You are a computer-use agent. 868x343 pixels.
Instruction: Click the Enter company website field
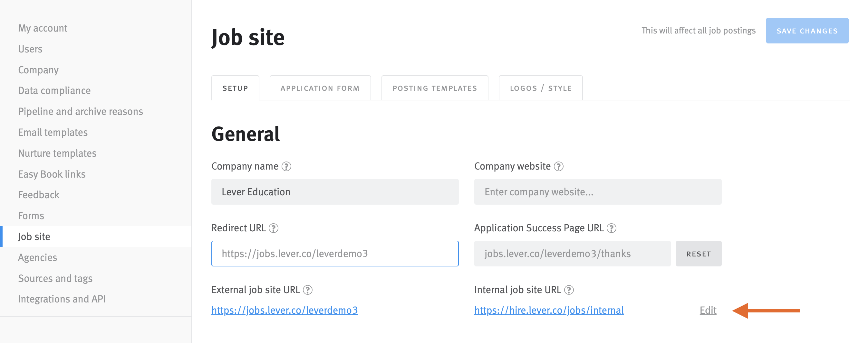point(597,192)
